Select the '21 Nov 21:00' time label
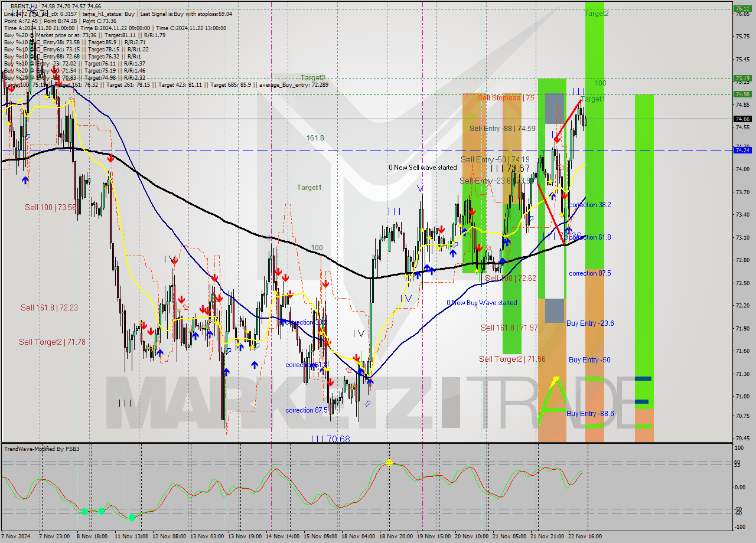This screenshot has height=543, width=756. click(x=547, y=537)
